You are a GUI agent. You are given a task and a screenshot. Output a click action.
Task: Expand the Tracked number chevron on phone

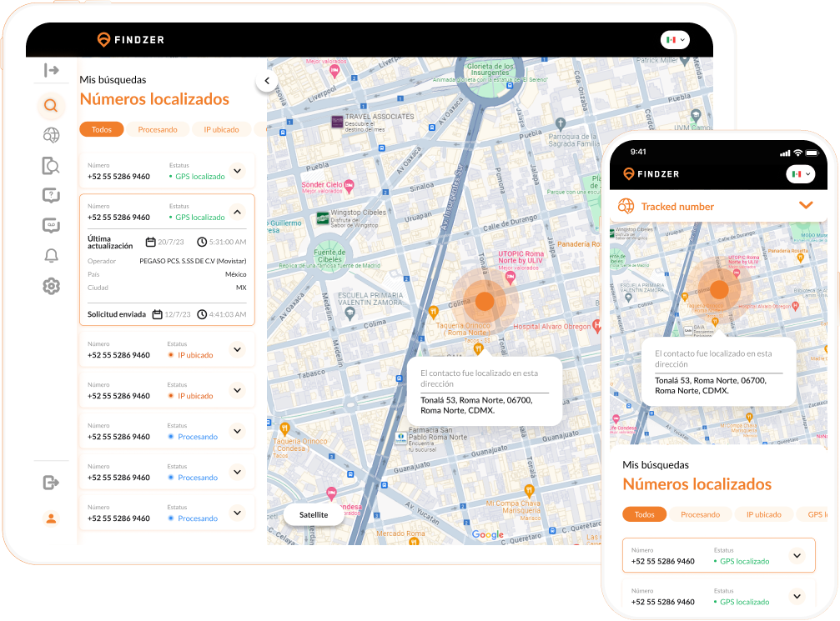(x=805, y=206)
